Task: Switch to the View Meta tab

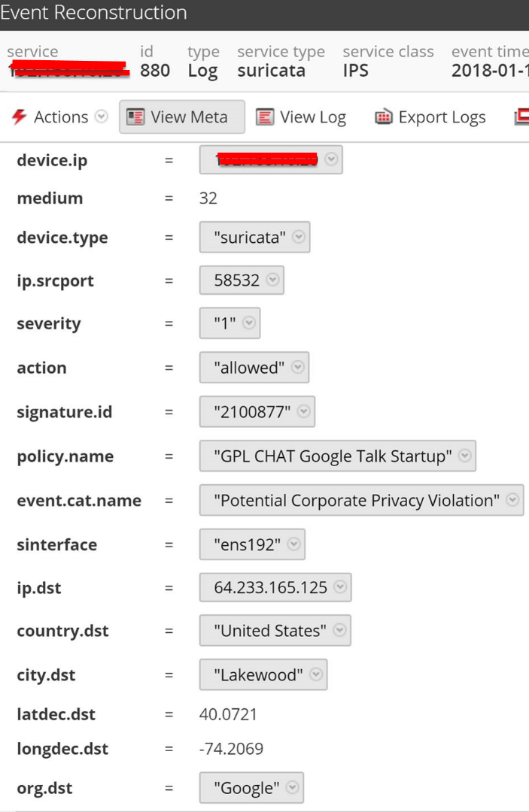Action: click(181, 117)
